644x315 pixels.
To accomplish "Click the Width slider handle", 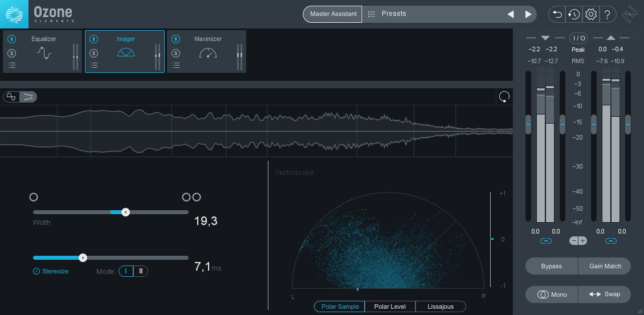I will 126,212.
